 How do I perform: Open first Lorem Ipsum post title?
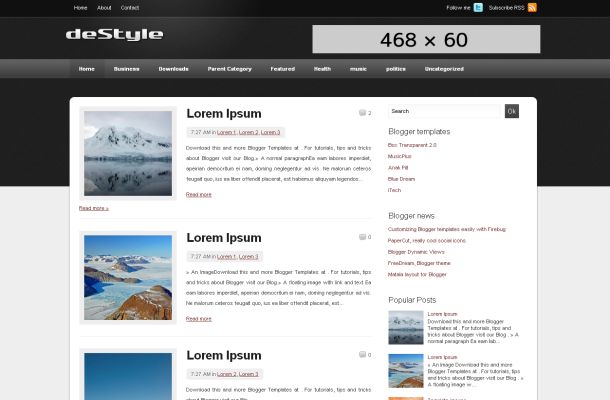click(224, 114)
